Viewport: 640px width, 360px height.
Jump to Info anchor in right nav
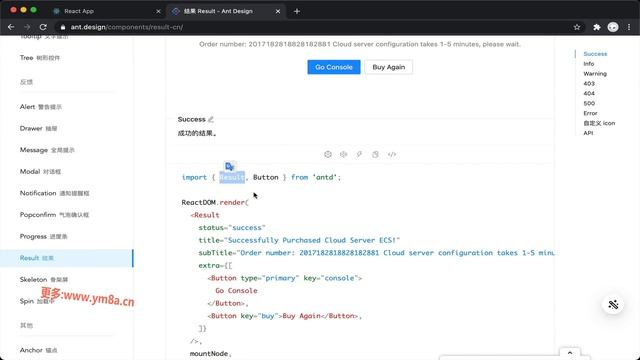589,64
